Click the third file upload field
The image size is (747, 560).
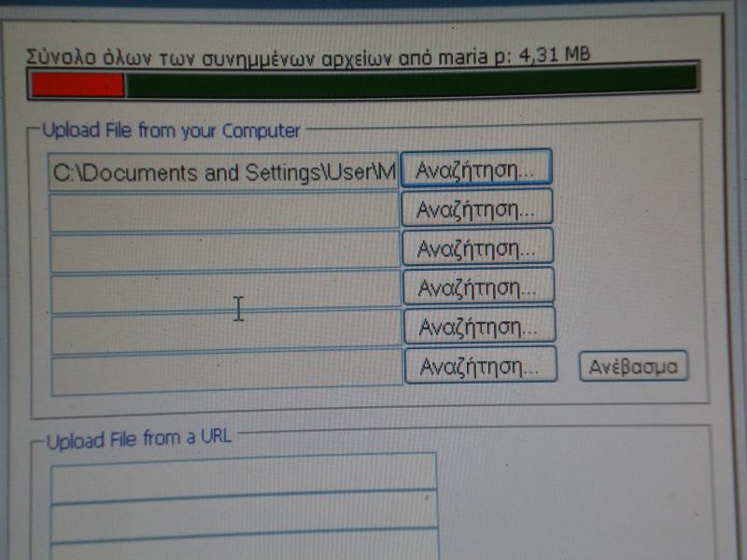(225, 252)
